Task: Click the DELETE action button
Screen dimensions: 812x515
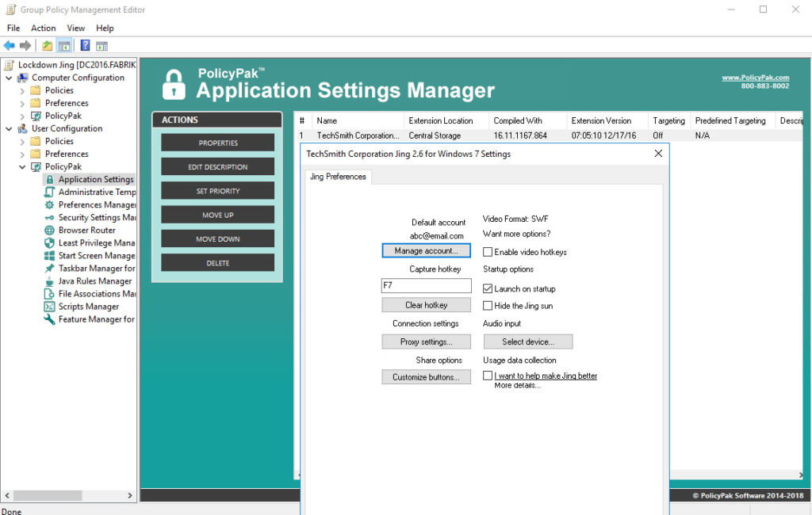Action: [217, 263]
